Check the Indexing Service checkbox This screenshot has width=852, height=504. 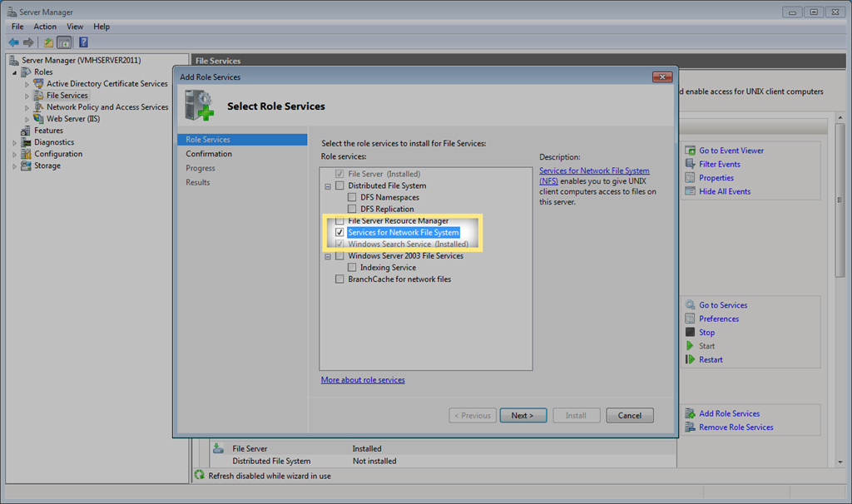[x=352, y=267]
